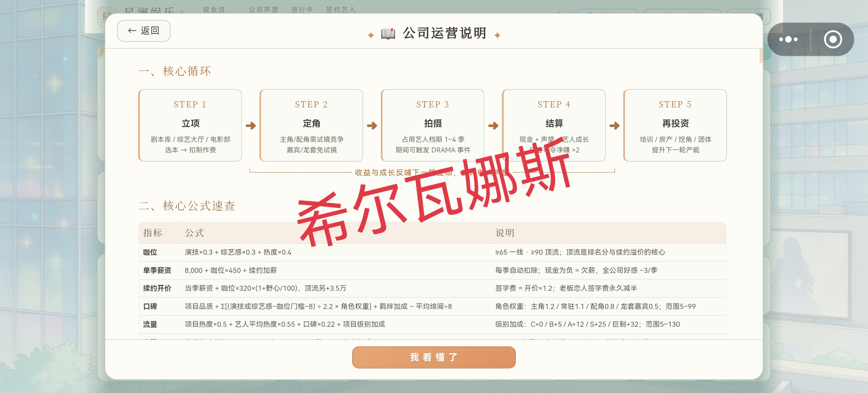Click the 公司运营说明 title text
The height and width of the screenshot is (393, 868).
pyautogui.click(x=445, y=33)
